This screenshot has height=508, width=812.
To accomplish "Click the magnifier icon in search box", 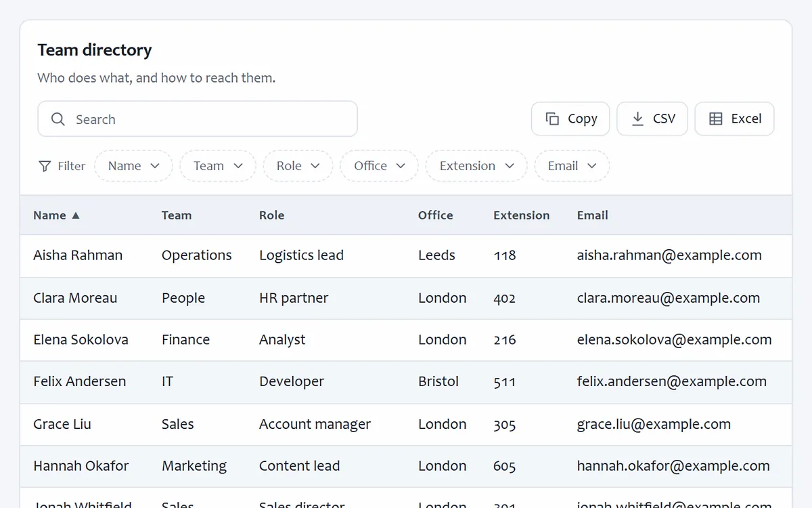I will (58, 119).
